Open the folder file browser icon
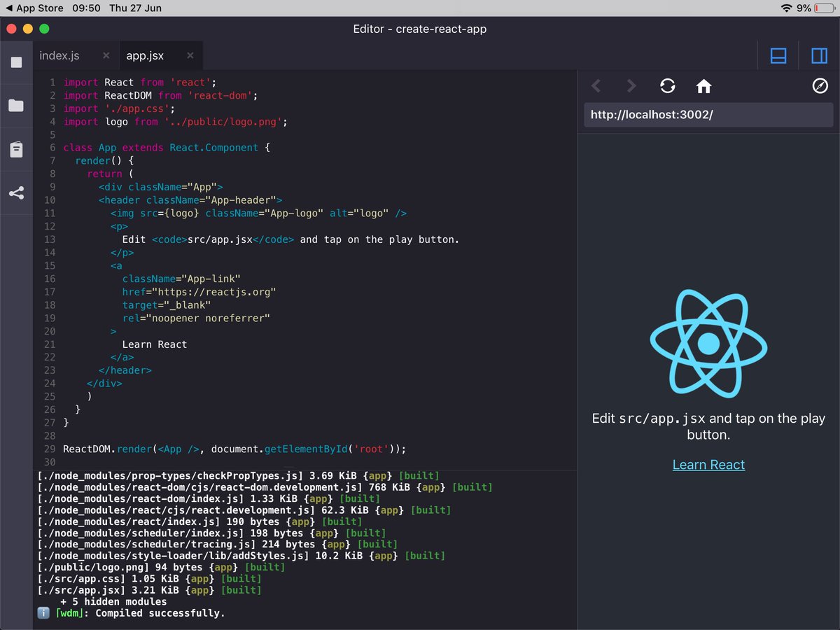 tap(16, 106)
